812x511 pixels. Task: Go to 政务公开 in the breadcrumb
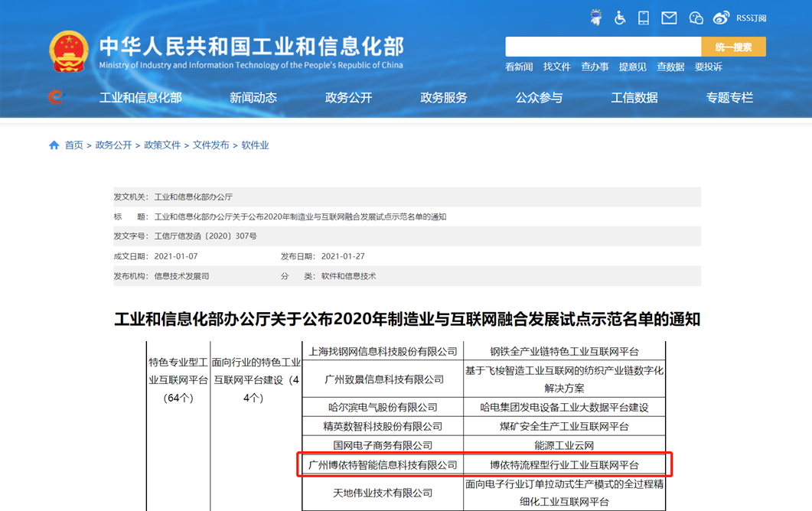tap(113, 145)
